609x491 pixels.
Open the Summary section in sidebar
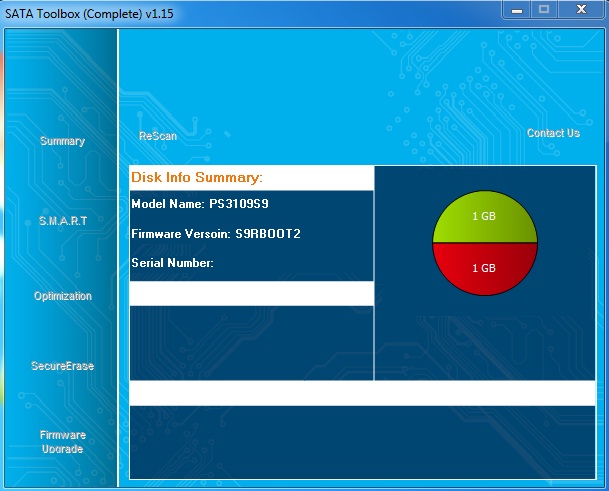pos(62,141)
